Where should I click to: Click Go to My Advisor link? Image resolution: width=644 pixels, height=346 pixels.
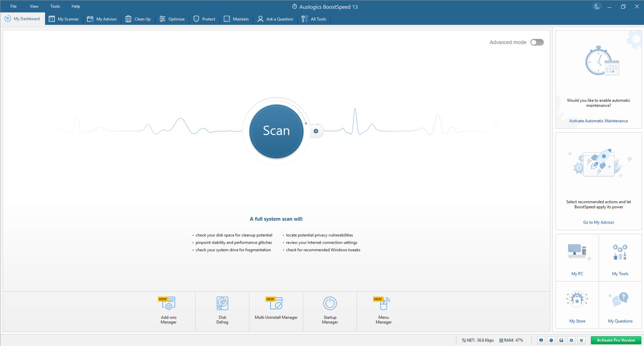click(598, 222)
